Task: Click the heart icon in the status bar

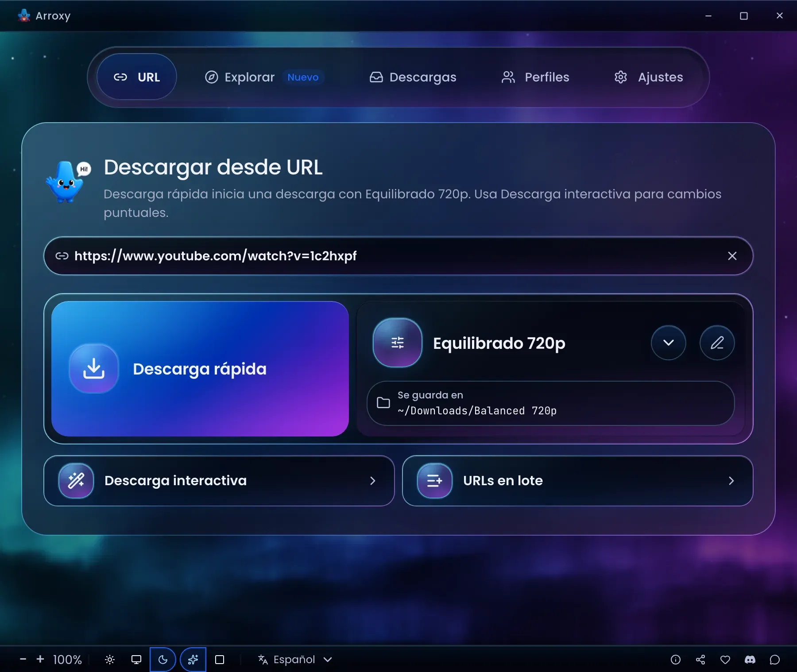Action: (x=725, y=660)
